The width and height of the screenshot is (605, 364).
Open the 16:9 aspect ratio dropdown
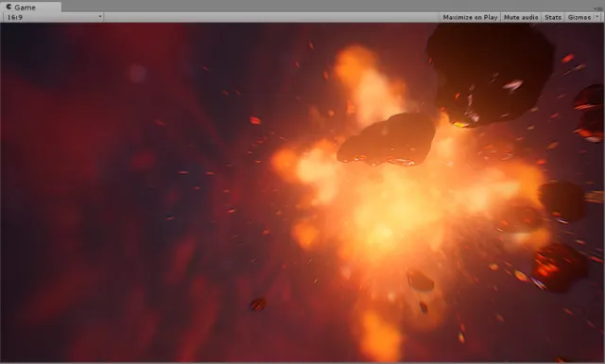(x=54, y=17)
